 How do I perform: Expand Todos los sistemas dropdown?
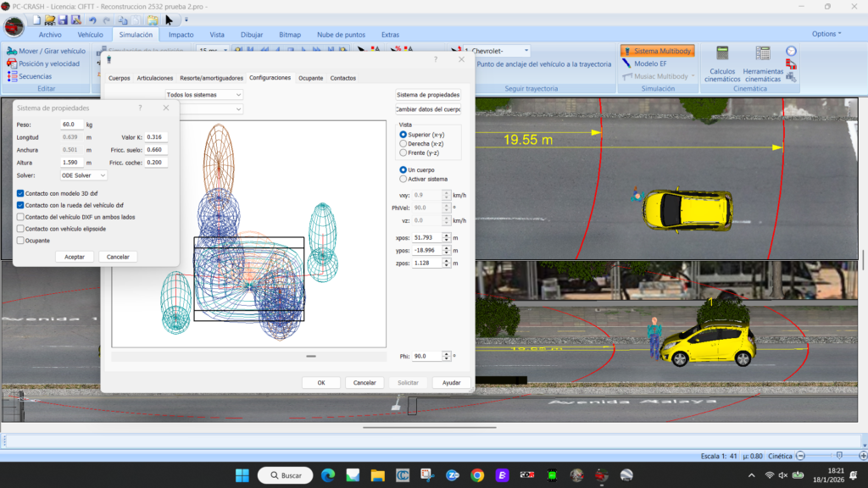coord(203,95)
